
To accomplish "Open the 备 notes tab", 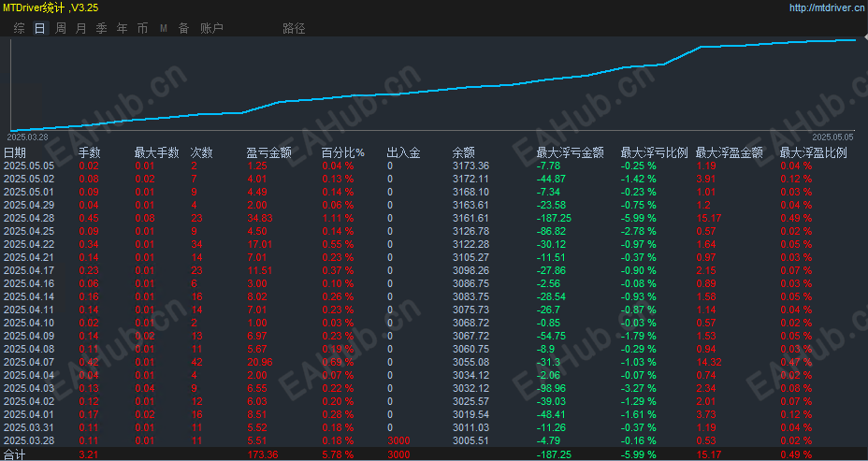I will click(x=183, y=29).
